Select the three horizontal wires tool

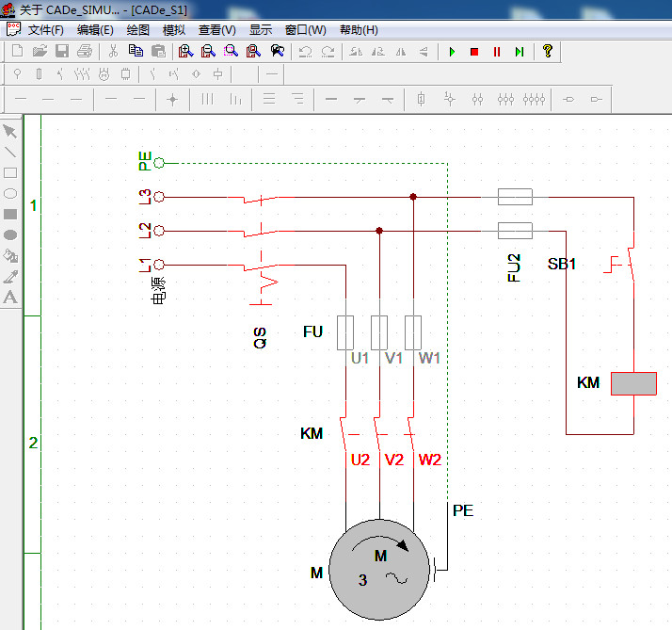[269, 100]
